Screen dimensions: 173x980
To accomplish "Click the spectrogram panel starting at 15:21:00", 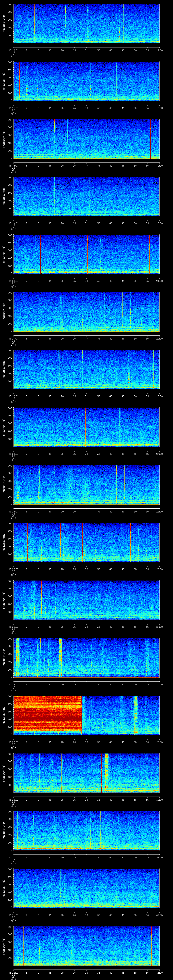I will (87, 312).
